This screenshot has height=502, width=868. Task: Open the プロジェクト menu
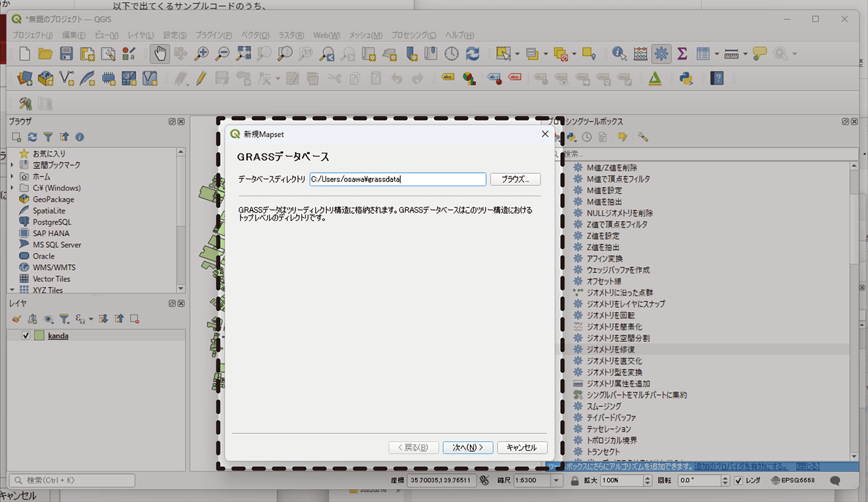click(33, 35)
